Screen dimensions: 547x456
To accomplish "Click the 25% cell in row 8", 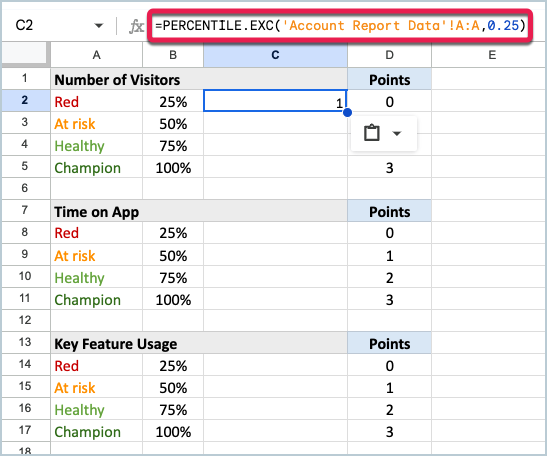I will (173, 233).
